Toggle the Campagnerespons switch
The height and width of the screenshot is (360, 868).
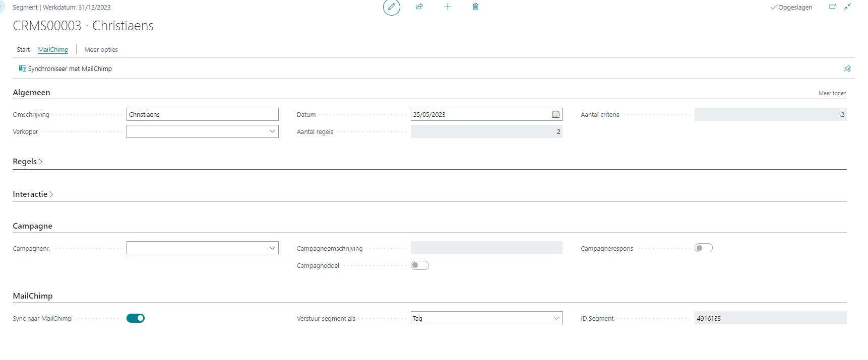[703, 248]
